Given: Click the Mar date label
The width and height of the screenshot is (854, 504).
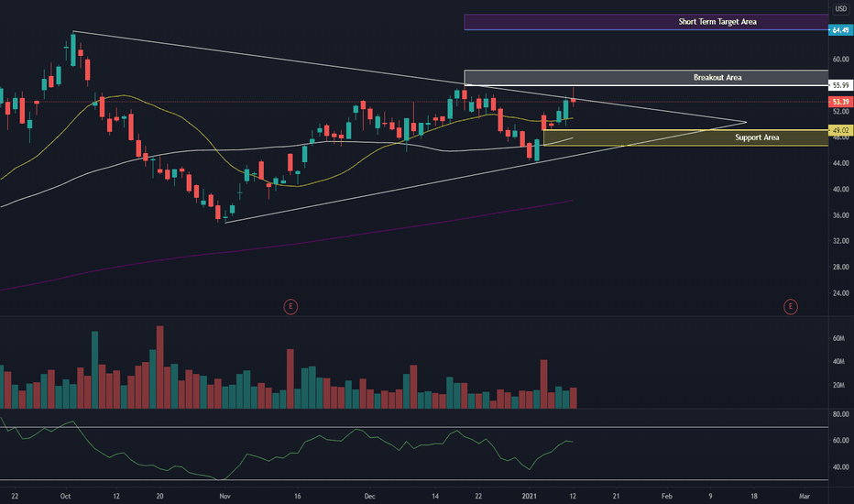Looking at the screenshot, I should click(x=805, y=497).
